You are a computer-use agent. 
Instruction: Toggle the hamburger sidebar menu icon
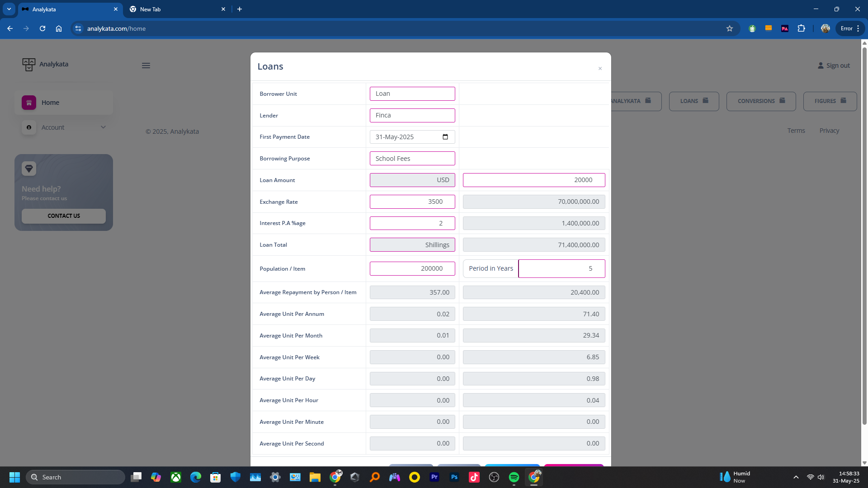[x=146, y=66]
